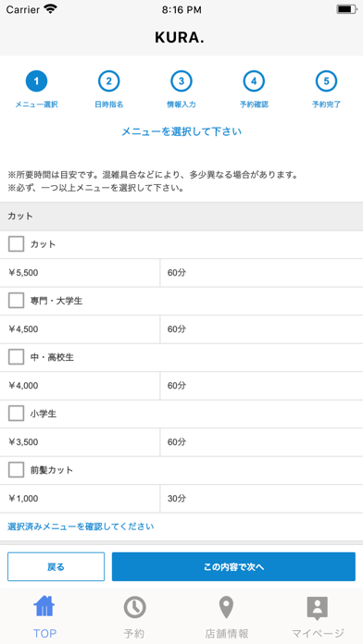Select step 2 日時指名 circle

point(108,80)
